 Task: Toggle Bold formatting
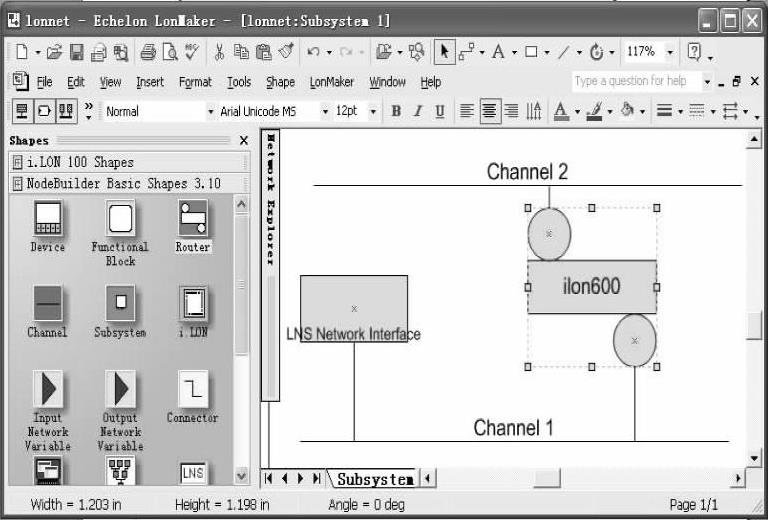pyautogui.click(x=396, y=111)
